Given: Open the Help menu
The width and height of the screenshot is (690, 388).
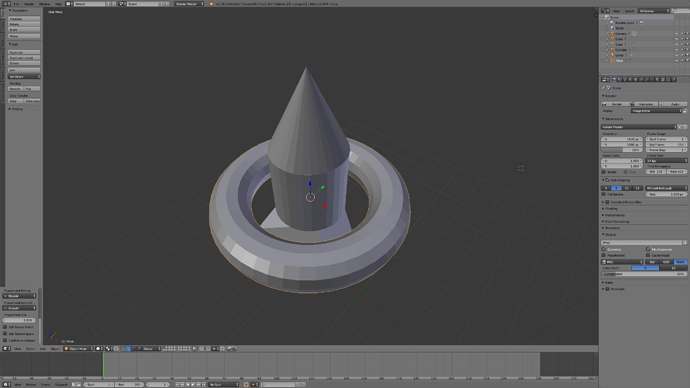Looking at the screenshot, I should (x=59, y=4).
